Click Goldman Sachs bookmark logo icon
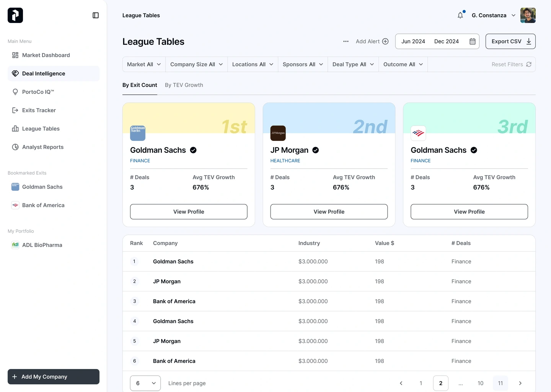This screenshot has width=551, height=392. (15, 187)
